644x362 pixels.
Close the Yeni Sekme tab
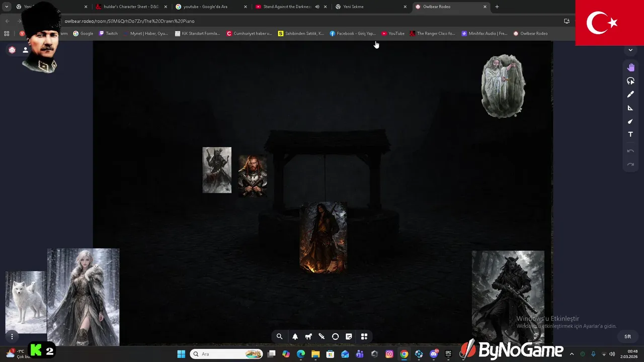(x=405, y=7)
